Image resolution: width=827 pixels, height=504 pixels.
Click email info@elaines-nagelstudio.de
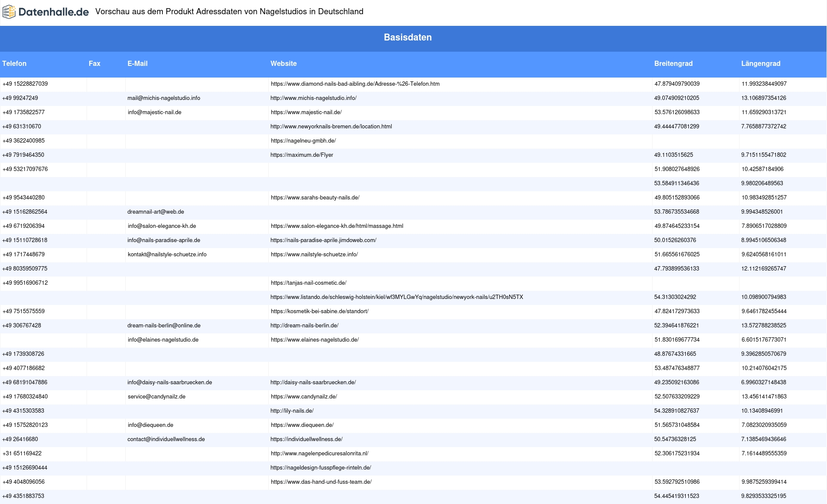click(x=163, y=340)
